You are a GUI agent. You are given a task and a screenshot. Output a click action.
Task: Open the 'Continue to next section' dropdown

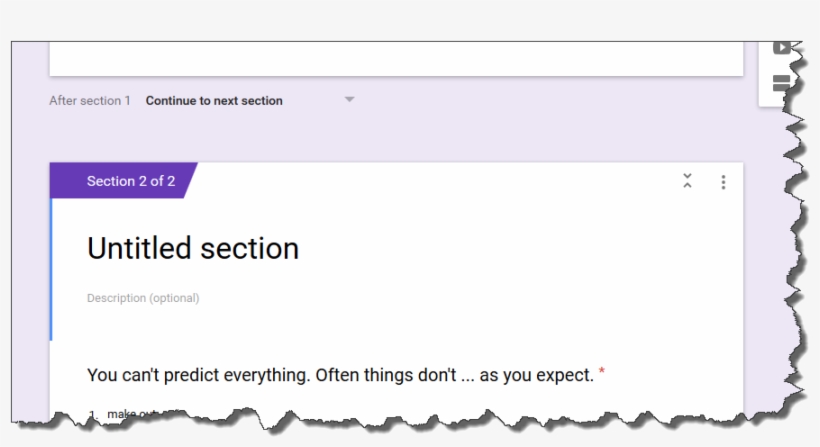coord(214,101)
